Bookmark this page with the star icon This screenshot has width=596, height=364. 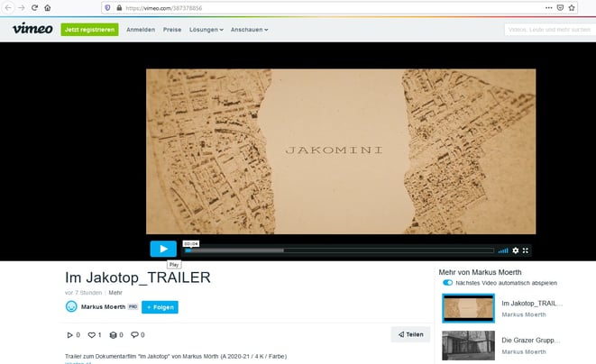pyautogui.click(x=572, y=7)
